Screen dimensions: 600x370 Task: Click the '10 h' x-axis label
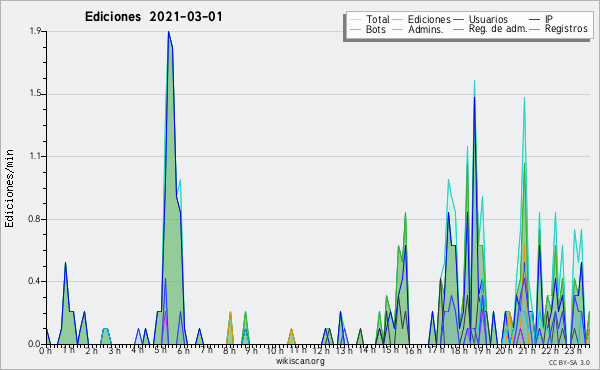point(275,350)
